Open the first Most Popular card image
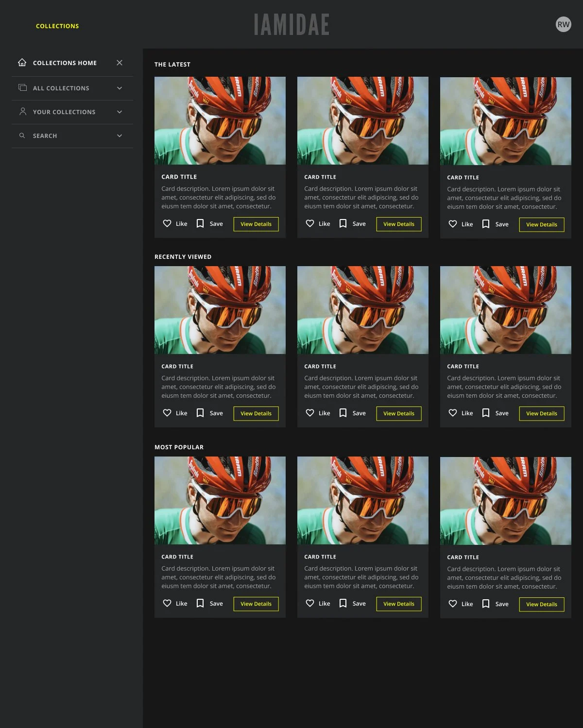 pyautogui.click(x=220, y=500)
